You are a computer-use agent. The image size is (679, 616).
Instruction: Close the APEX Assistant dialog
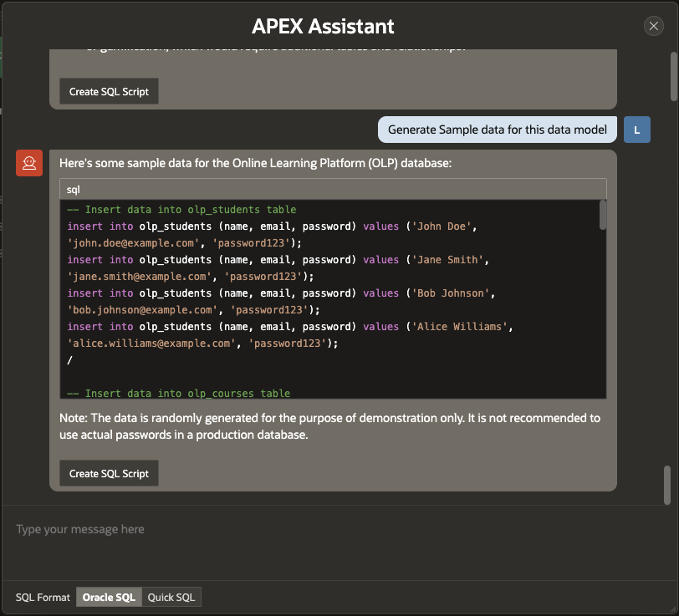tap(654, 26)
